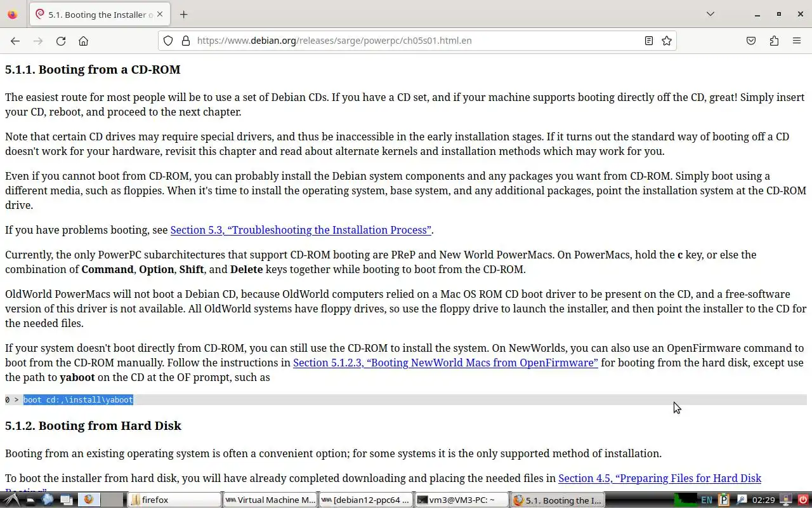Screen dimensions: 812x508
Task: Click the forward navigation arrow
Action: tap(38, 41)
